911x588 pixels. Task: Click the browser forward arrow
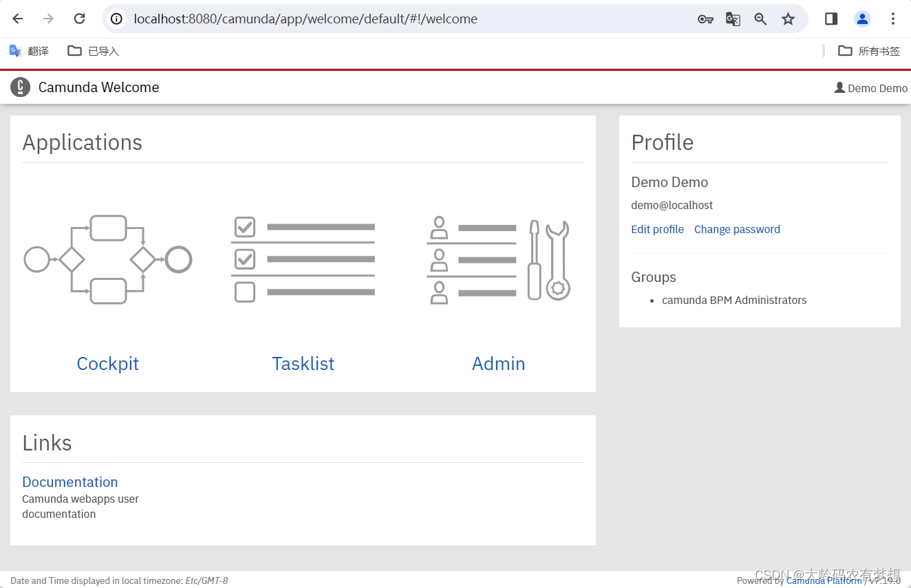click(48, 19)
